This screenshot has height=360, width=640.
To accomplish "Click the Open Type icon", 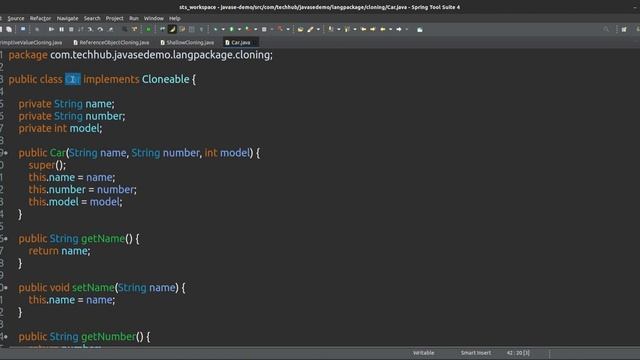I will click(x=300, y=29).
